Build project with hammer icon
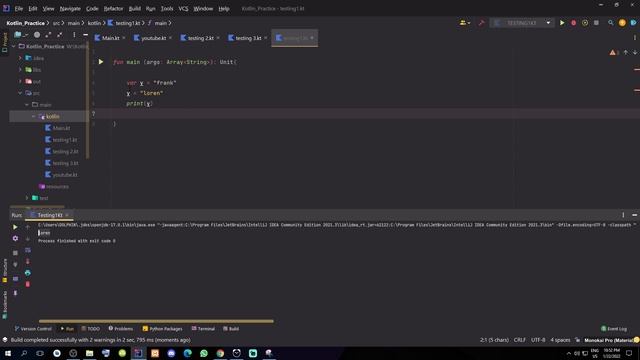The width and height of the screenshot is (640, 360). (481, 23)
